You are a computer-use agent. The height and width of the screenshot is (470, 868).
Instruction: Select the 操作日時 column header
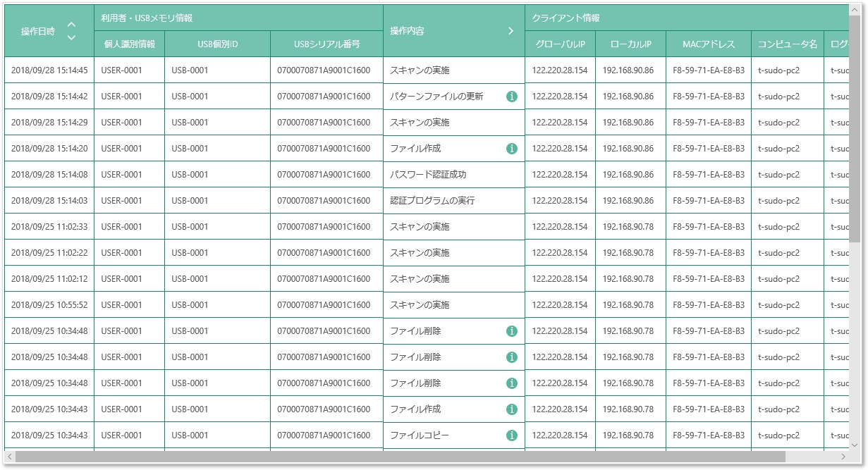[x=49, y=31]
